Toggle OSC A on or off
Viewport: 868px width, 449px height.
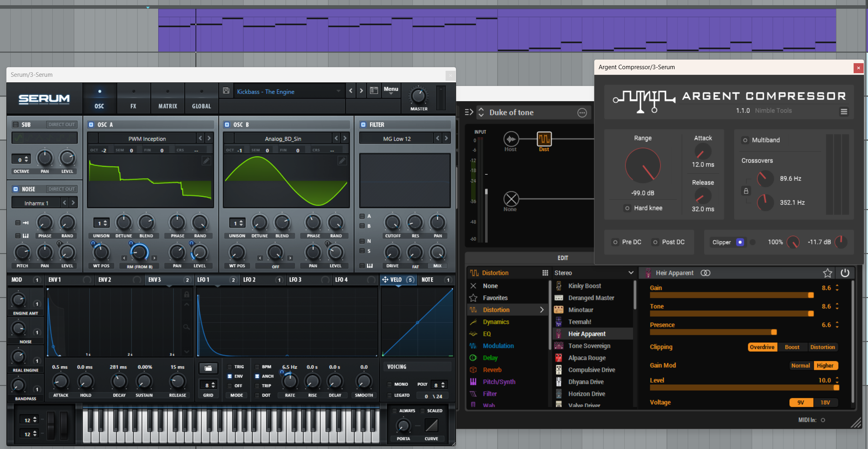tap(91, 125)
